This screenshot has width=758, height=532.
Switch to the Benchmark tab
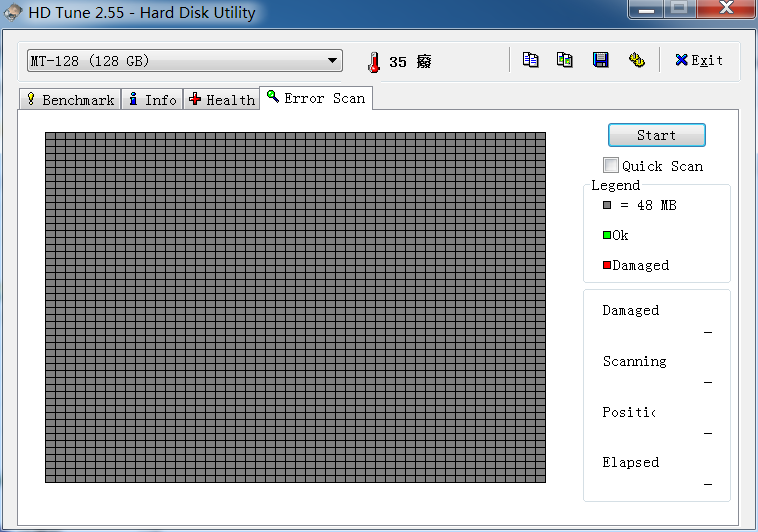point(70,100)
